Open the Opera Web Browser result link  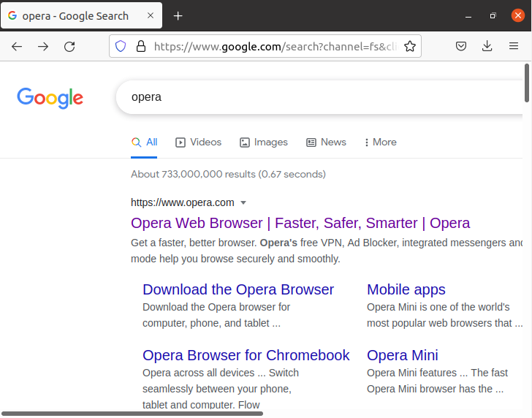click(300, 224)
